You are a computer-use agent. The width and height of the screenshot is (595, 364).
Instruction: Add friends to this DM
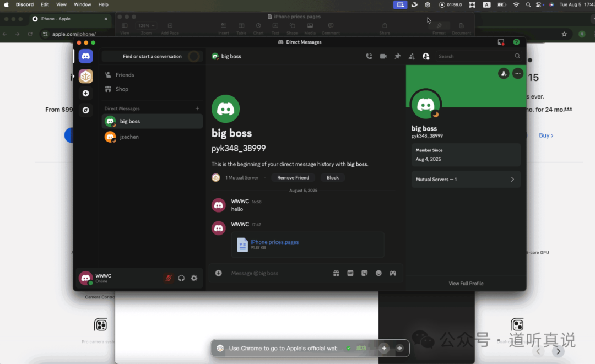412,56
